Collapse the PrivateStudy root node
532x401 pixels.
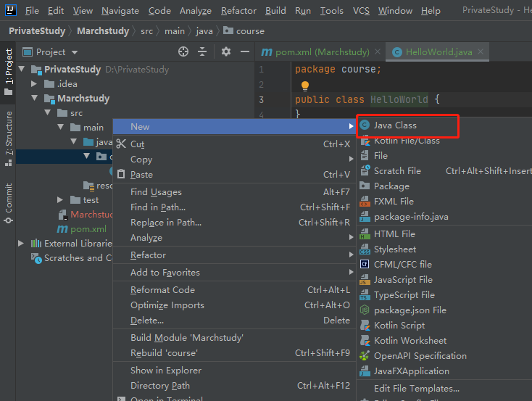[22, 69]
